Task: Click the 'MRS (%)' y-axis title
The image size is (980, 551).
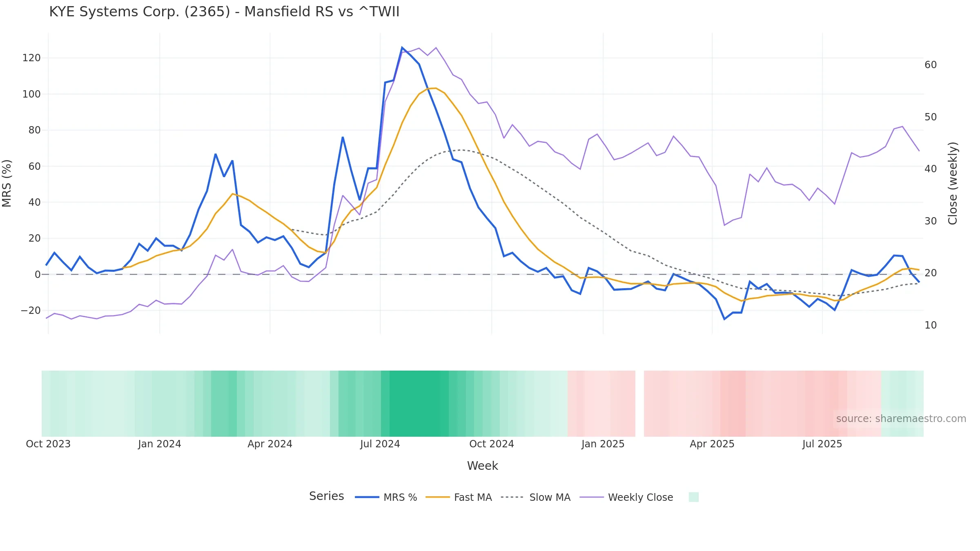Action: [7, 183]
